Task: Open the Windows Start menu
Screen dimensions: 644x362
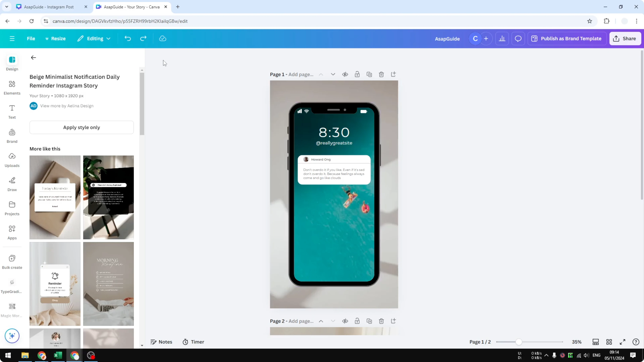Action: coord(8,355)
